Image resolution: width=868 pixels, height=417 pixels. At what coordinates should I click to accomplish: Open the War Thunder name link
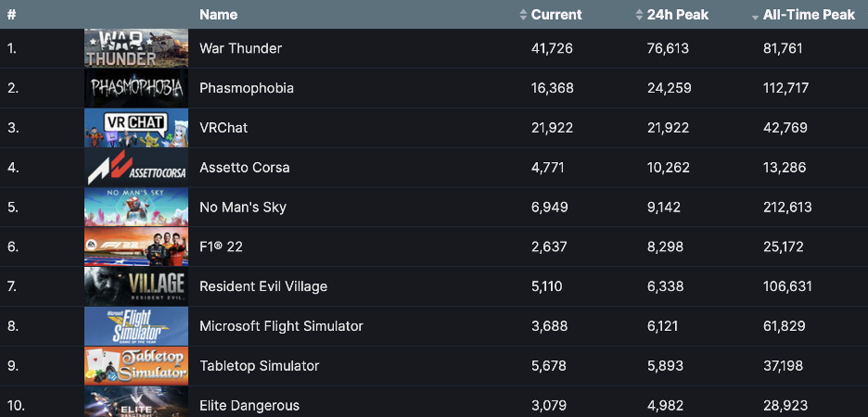[241, 48]
